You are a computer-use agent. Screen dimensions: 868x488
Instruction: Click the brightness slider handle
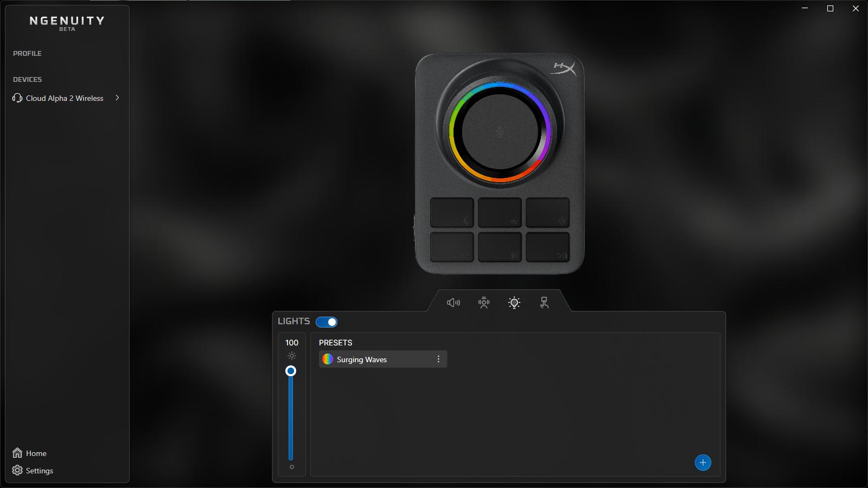[291, 371]
